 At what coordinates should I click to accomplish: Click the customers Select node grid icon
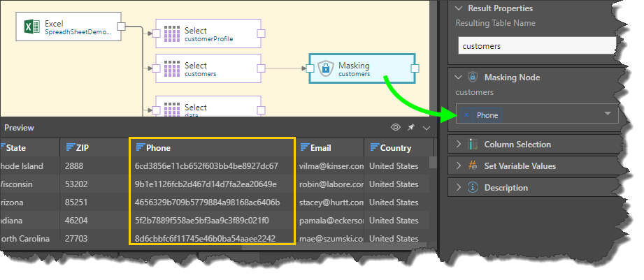[x=171, y=68]
